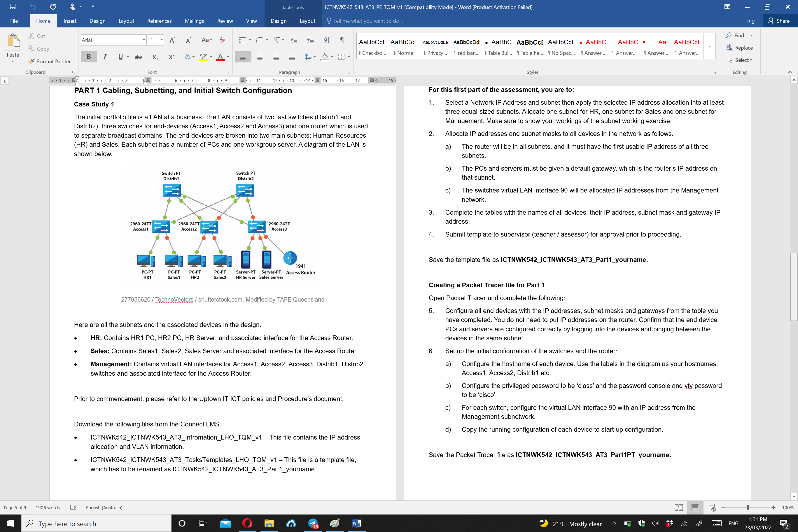Save the document via Quick Access toolbar

pos(13,7)
